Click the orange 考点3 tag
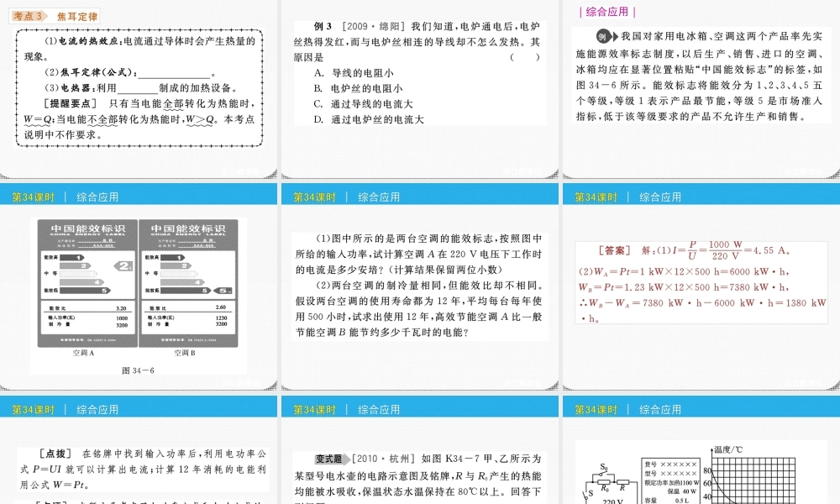This screenshot has height=504, width=840. 29,16
